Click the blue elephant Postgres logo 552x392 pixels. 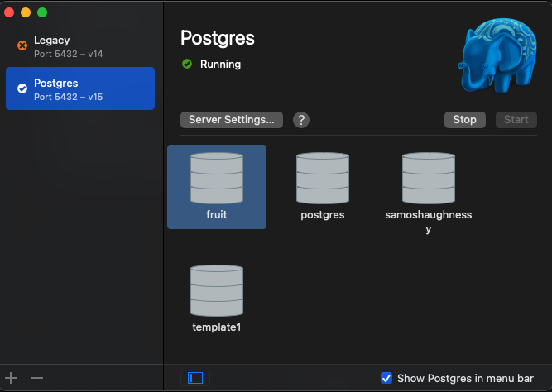497,55
